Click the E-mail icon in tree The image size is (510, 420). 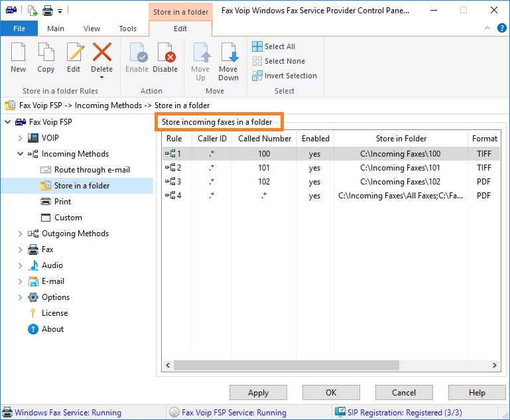point(33,281)
